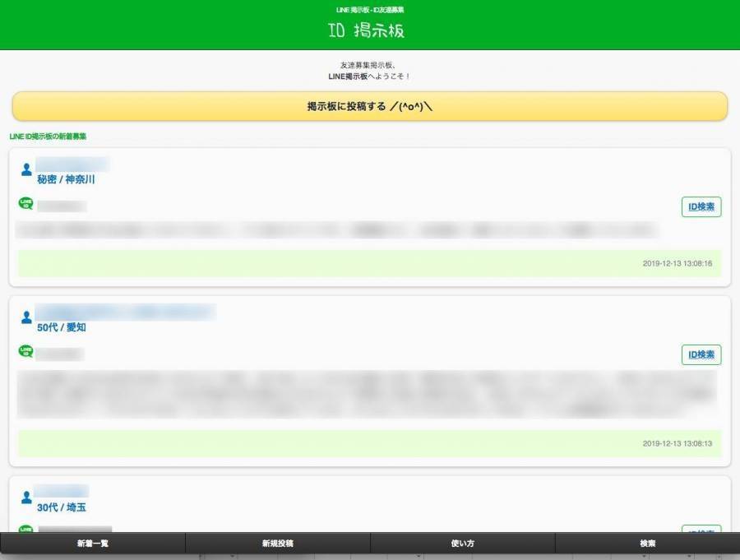Click the LINE ID icon in the 愛知 post
The width and height of the screenshot is (740, 560).
coord(25,351)
